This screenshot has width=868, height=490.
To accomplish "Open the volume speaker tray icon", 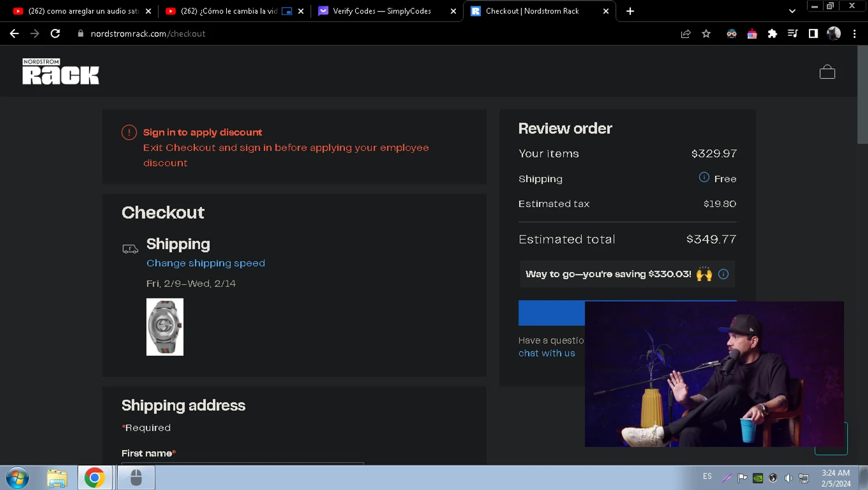I will pos(788,478).
